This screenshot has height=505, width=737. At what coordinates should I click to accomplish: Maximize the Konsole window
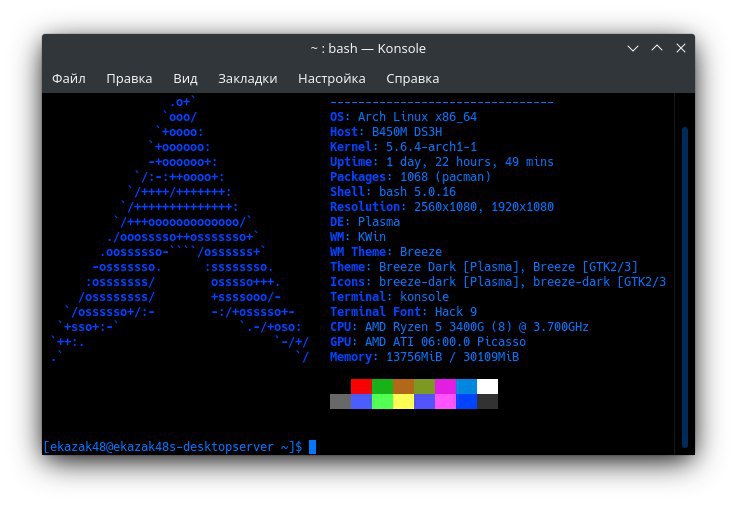tap(657, 48)
